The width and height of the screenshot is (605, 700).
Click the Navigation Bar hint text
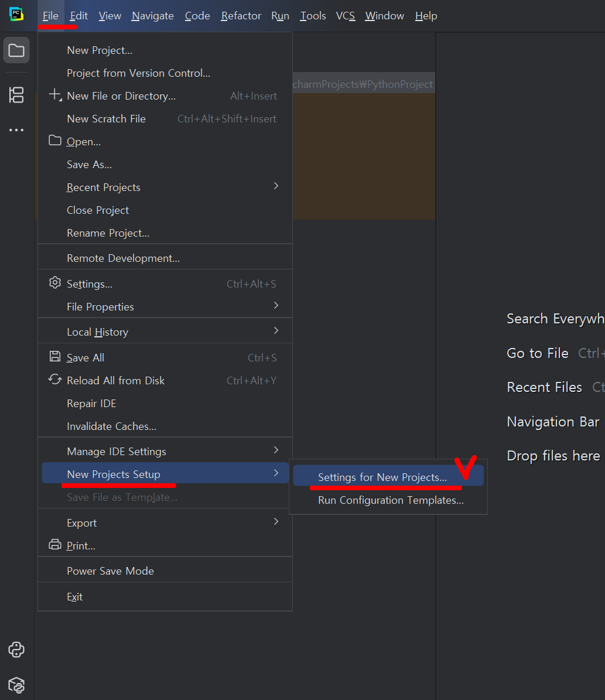coord(553,421)
